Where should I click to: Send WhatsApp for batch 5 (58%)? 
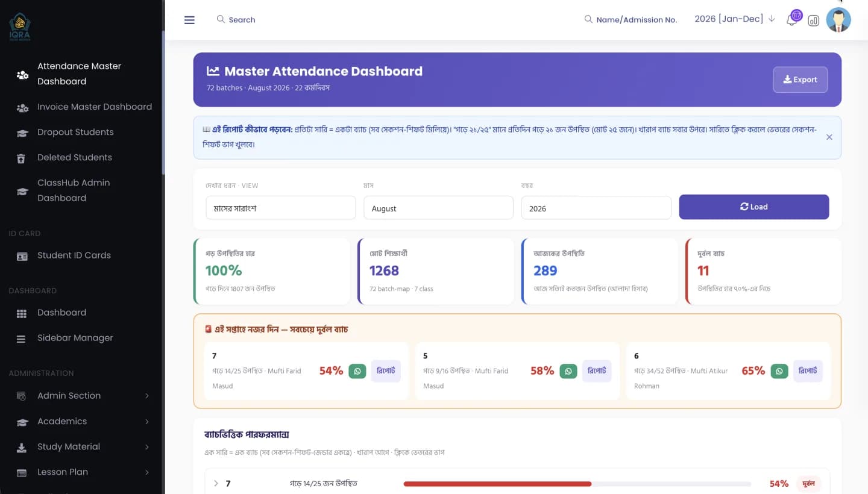tap(568, 371)
